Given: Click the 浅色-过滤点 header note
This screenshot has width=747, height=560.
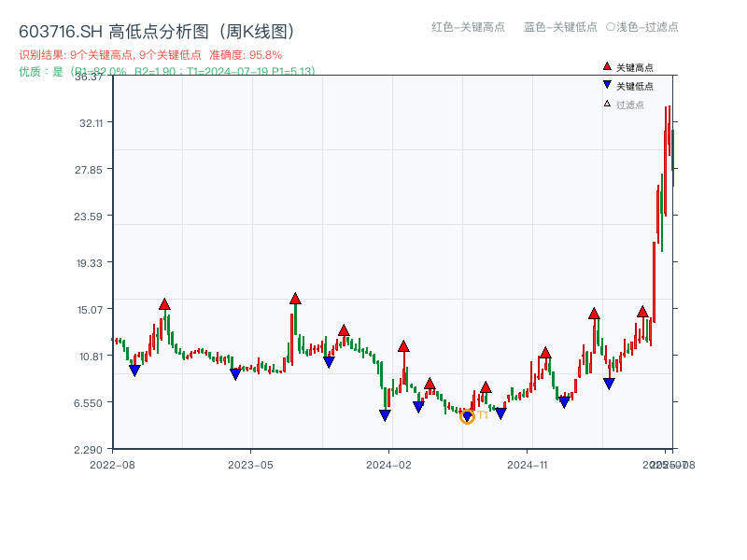Looking at the screenshot, I should (x=647, y=27).
